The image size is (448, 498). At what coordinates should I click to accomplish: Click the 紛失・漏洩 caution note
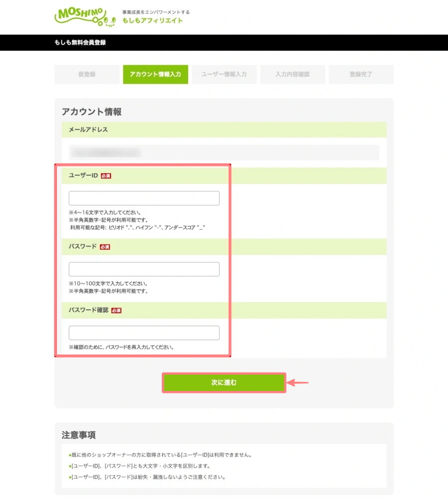pyautogui.click(x=147, y=478)
